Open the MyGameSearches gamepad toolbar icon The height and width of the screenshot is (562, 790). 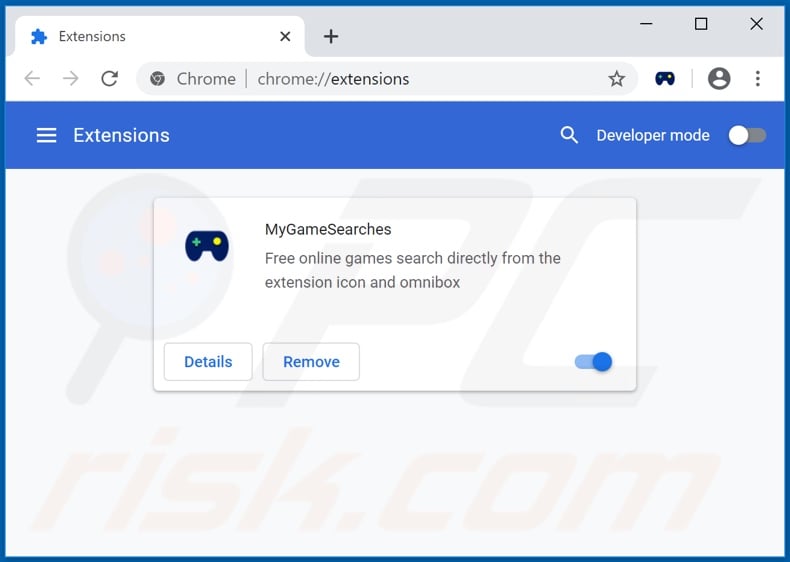665,79
